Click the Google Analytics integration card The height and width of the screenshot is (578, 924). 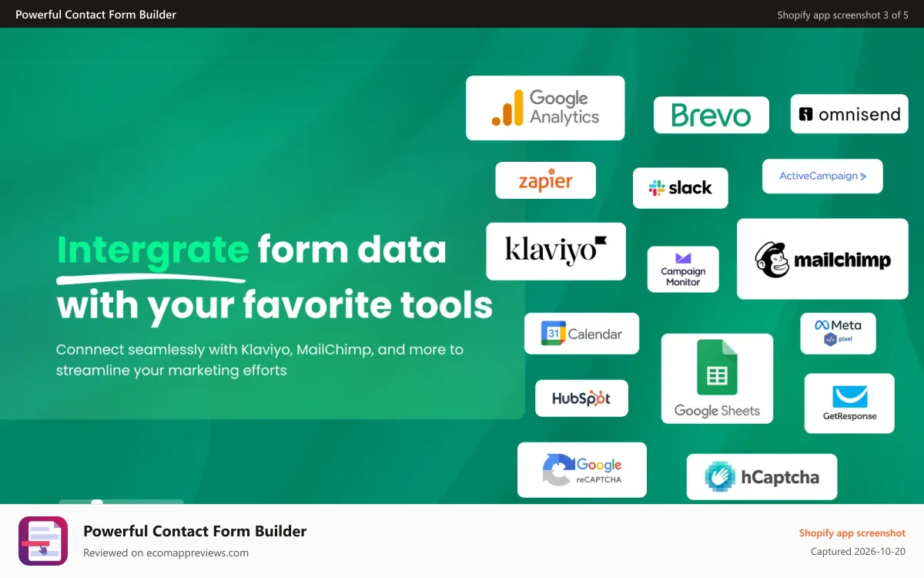(x=545, y=108)
